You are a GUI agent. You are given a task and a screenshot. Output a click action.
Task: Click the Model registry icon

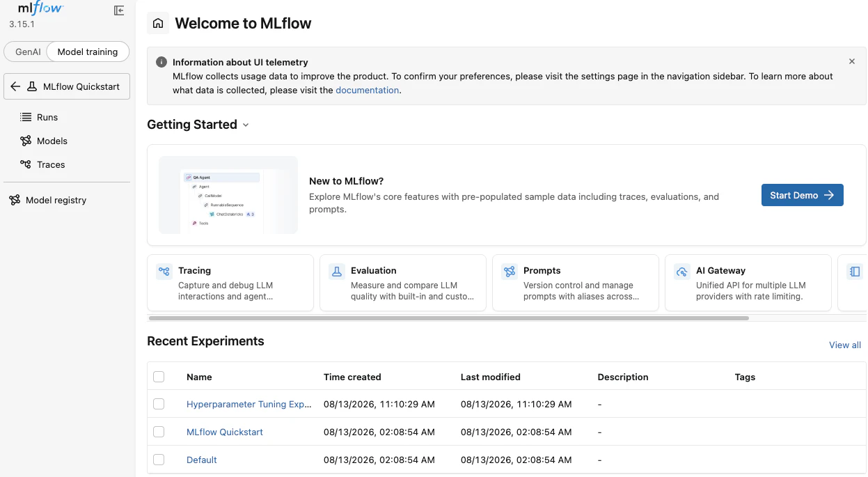(x=15, y=200)
